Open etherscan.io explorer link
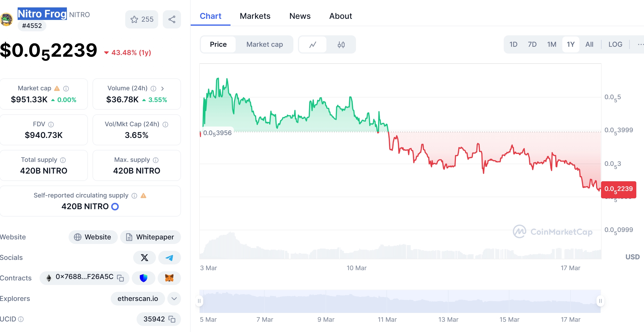 [x=138, y=299]
